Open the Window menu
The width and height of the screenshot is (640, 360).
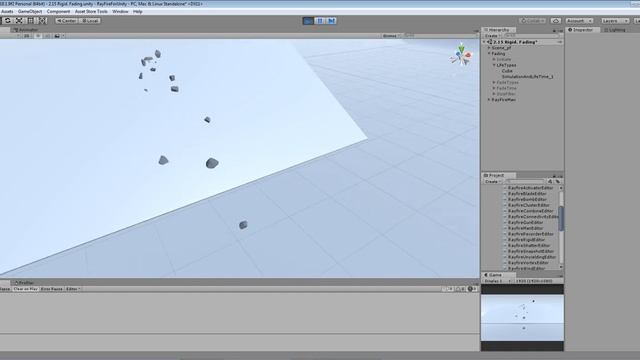coord(120,11)
